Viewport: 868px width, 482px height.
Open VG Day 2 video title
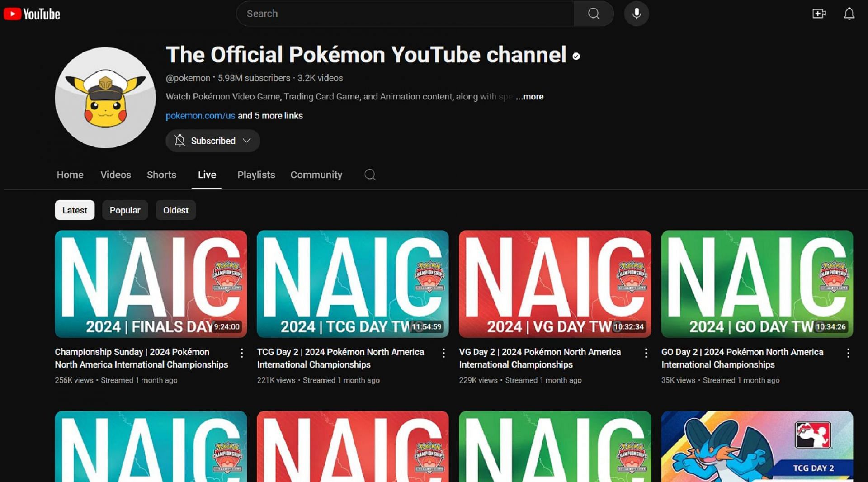coord(540,358)
